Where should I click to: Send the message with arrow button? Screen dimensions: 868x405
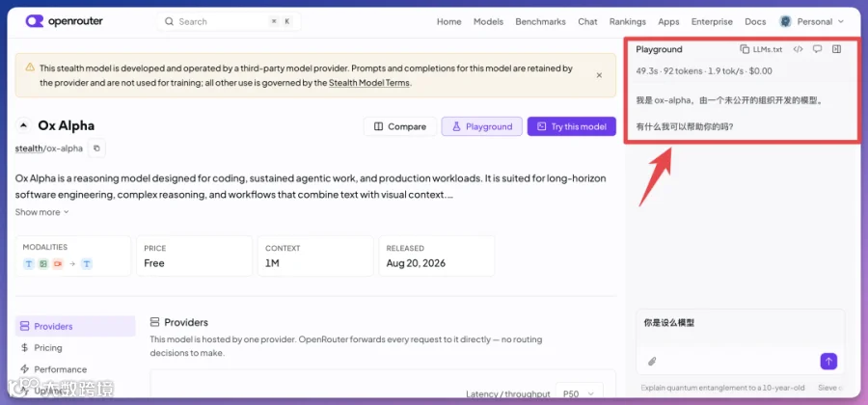pos(828,362)
